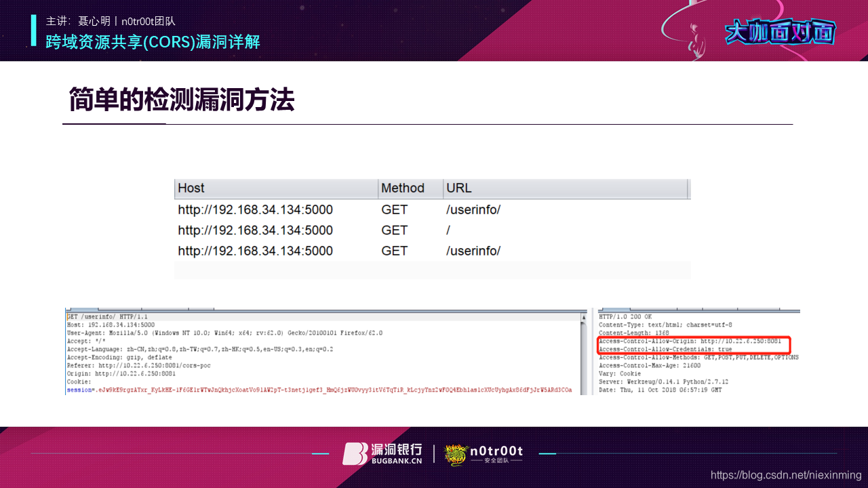Click the Content-Type text/html response line
The width and height of the screenshot is (868, 488).
[x=665, y=325]
